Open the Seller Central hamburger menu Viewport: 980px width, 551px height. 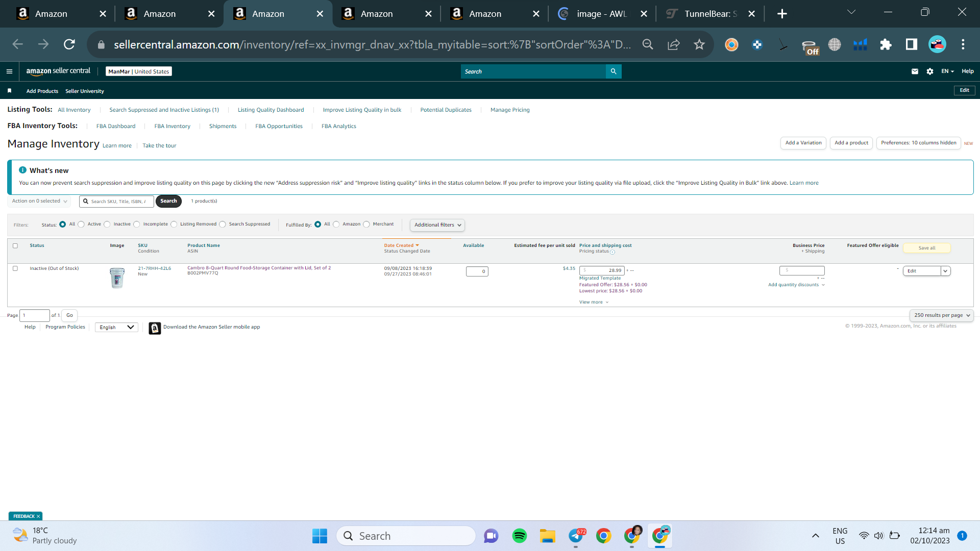point(9,71)
